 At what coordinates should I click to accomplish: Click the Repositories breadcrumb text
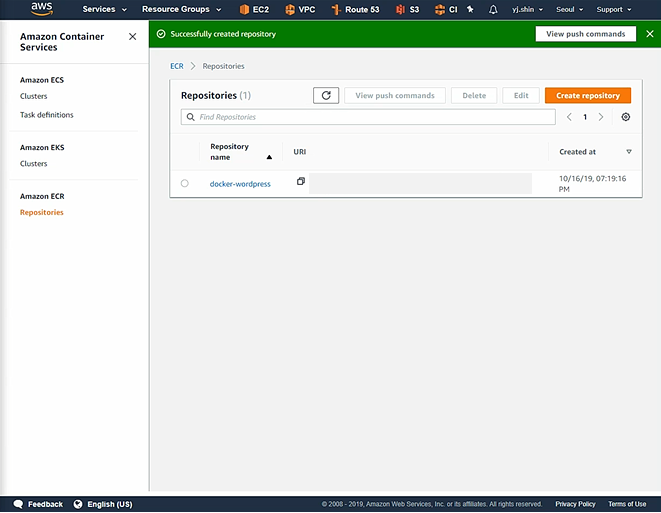pyautogui.click(x=223, y=66)
